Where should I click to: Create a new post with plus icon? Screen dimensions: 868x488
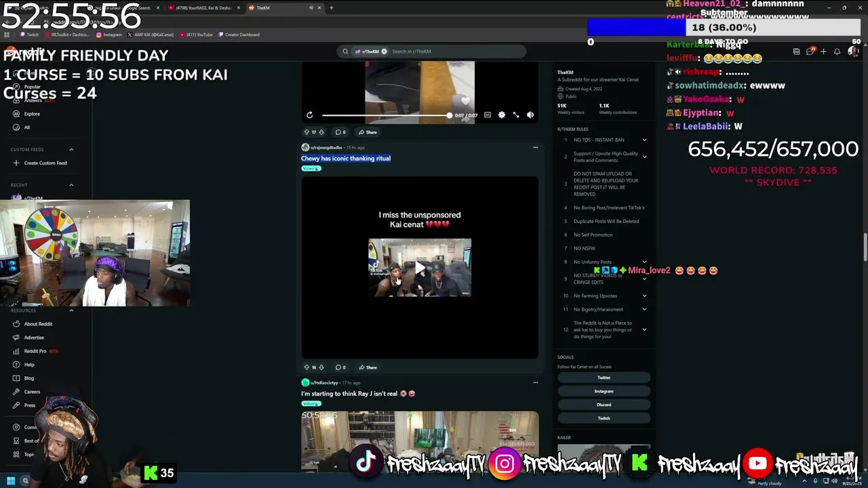823,52
